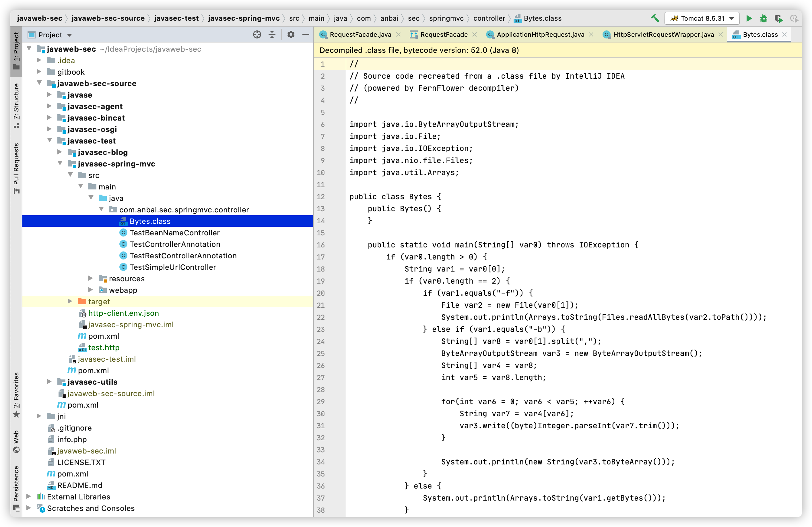Expand the target folder

click(x=70, y=301)
